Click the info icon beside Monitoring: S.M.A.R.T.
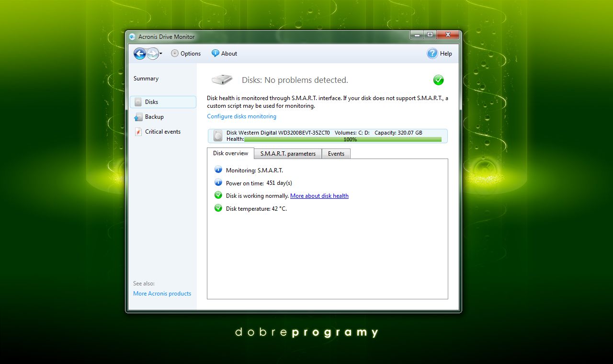 [x=218, y=170]
